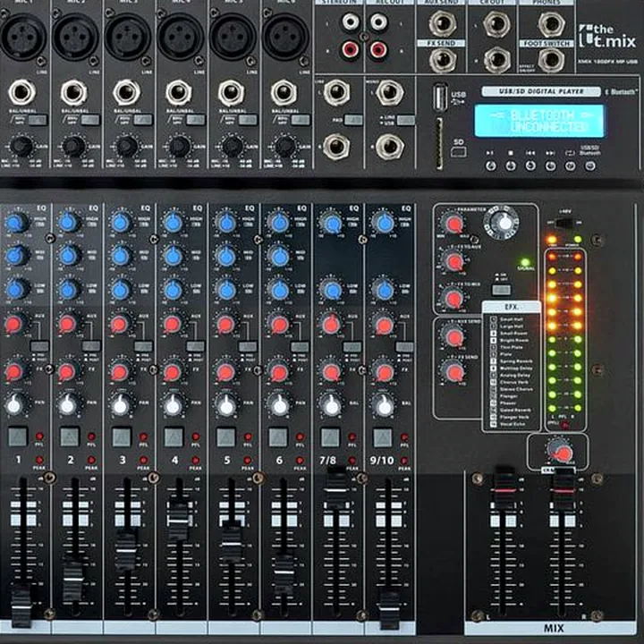This screenshot has height=644, width=644.
Task: Select the gain knob on channel 6
Action: pos(284,147)
